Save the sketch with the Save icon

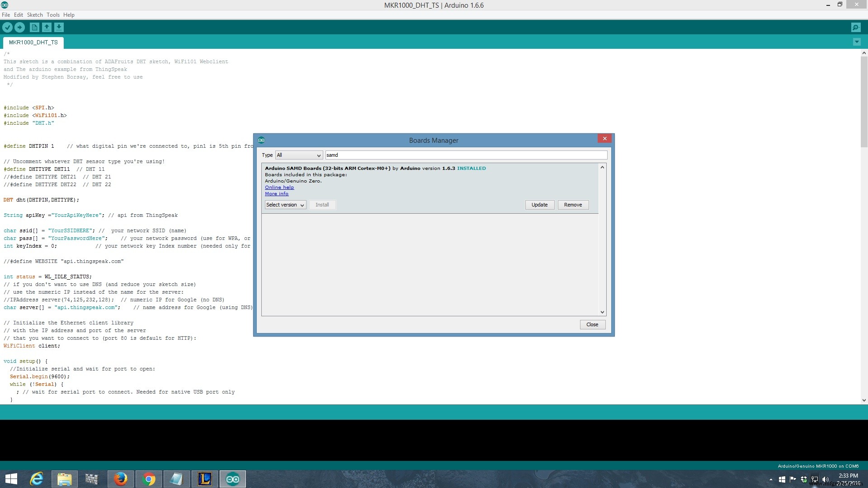pos(59,27)
